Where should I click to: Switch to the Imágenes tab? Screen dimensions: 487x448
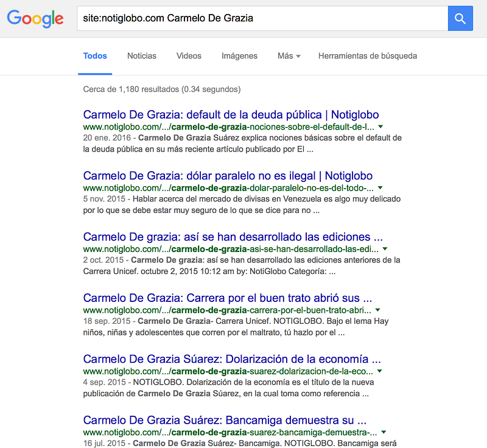coord(239,56)
